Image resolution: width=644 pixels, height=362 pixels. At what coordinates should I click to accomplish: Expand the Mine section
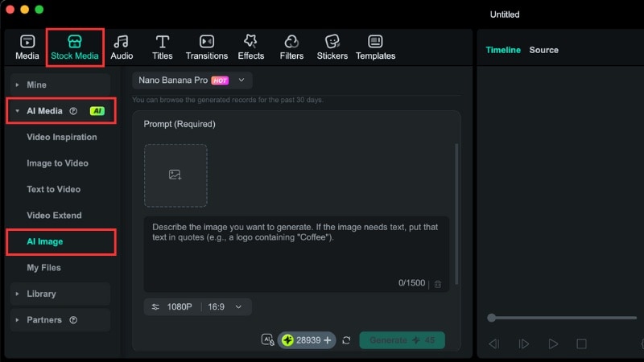coord(36,84)
